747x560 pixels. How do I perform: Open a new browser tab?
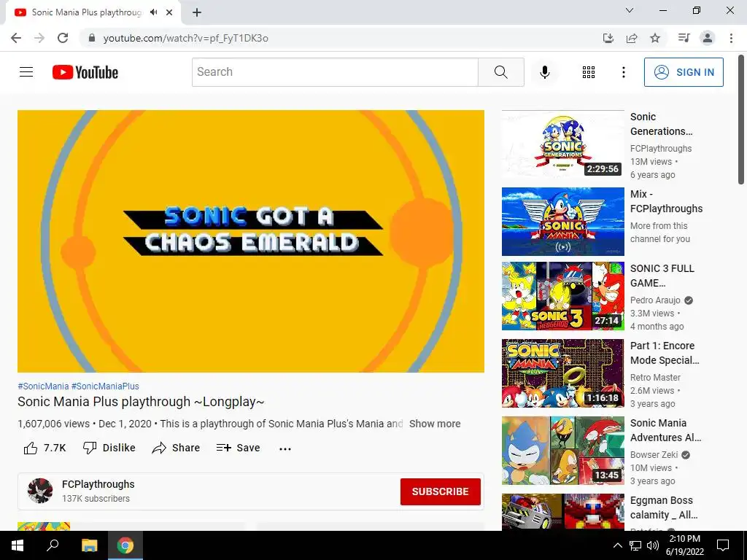197,12
